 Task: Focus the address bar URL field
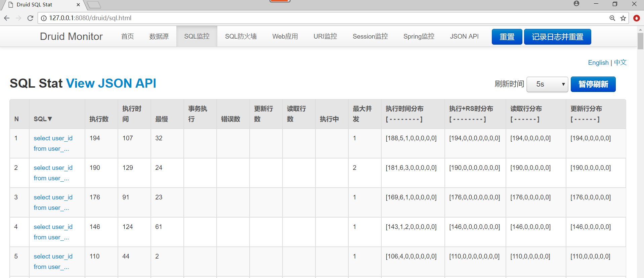(323, 18)
